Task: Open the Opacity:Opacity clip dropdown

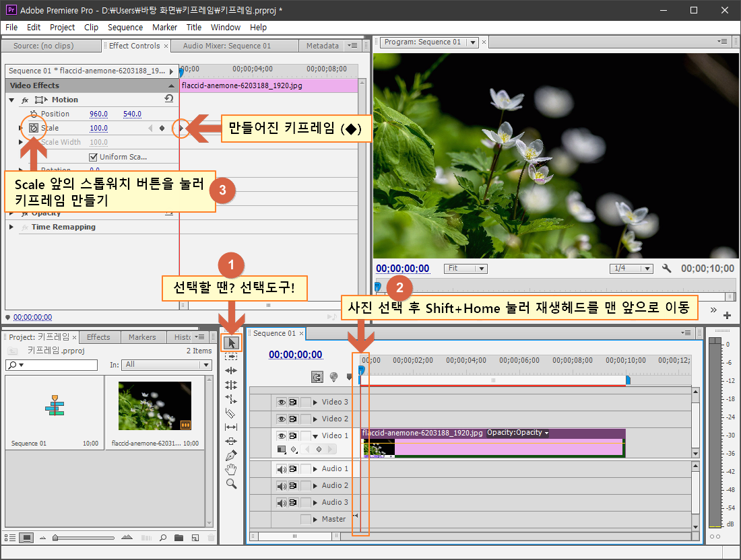Action: 518,433
